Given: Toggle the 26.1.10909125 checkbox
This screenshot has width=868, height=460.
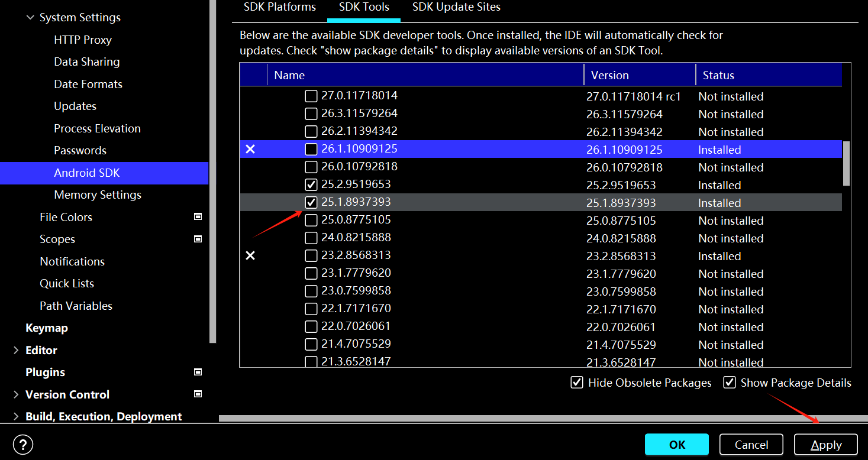Looking at the screenshot, I should [x=311, y=149].
